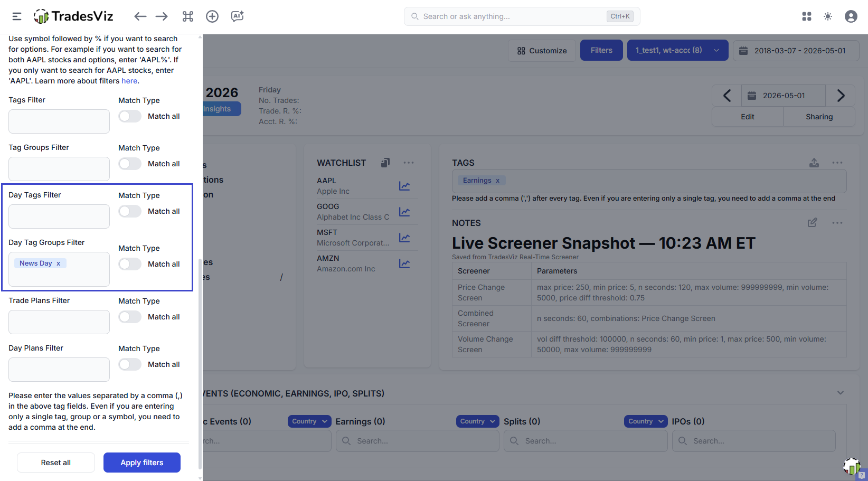Click the Day Tag Groups Filter input box
The height and width of the screenshot is (481, 868).
click(59, 269)
